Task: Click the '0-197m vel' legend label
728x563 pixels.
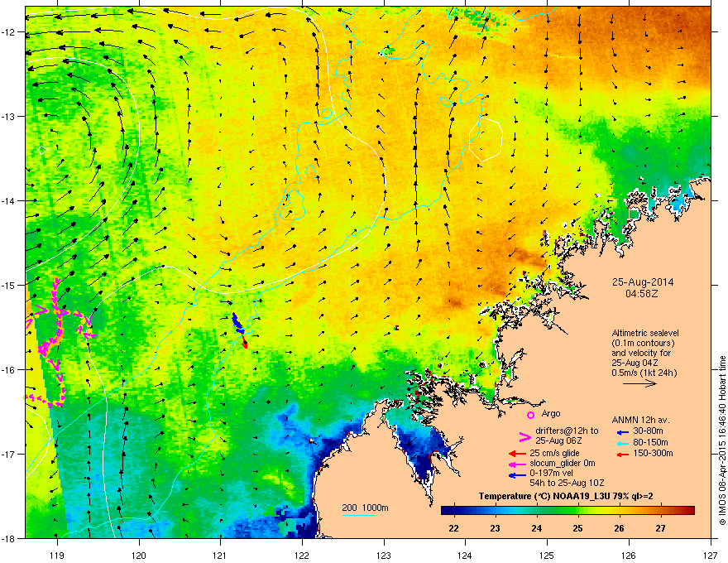Action: 551,473
